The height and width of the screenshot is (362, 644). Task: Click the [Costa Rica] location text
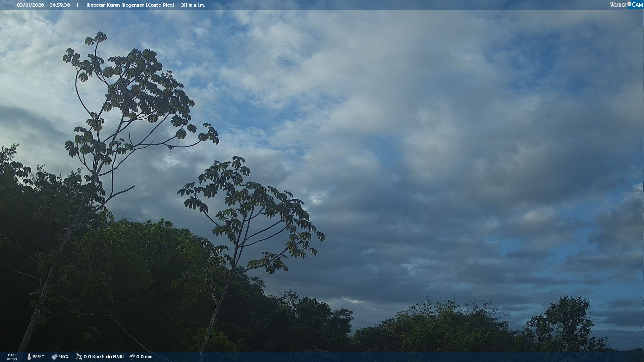tap(160, 5)
